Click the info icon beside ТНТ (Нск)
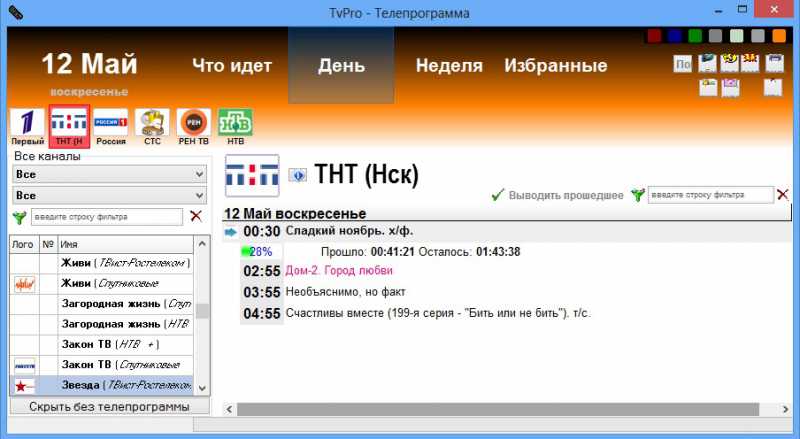Screen dimensions: 800x439 coord(297,176)
